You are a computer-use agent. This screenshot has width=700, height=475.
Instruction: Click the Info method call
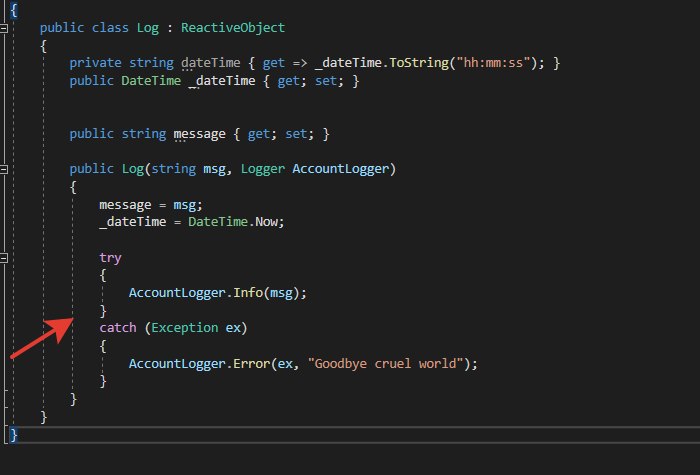point(248,293)
